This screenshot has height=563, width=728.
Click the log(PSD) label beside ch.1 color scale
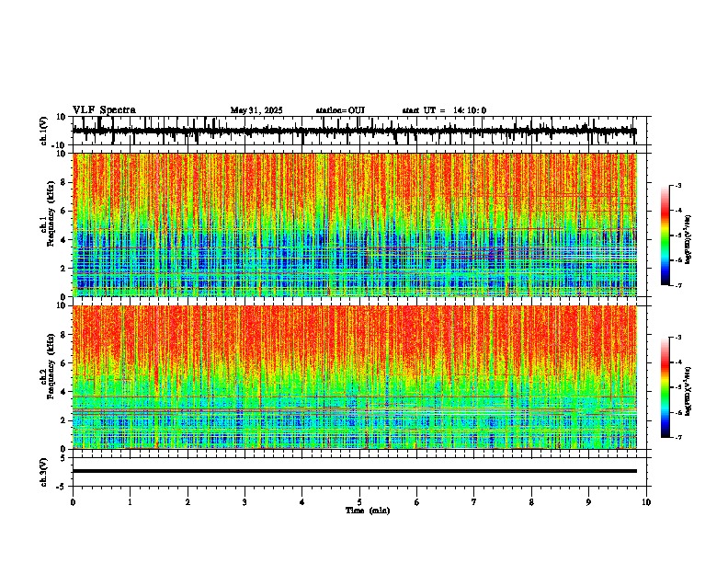click(688, 240)
